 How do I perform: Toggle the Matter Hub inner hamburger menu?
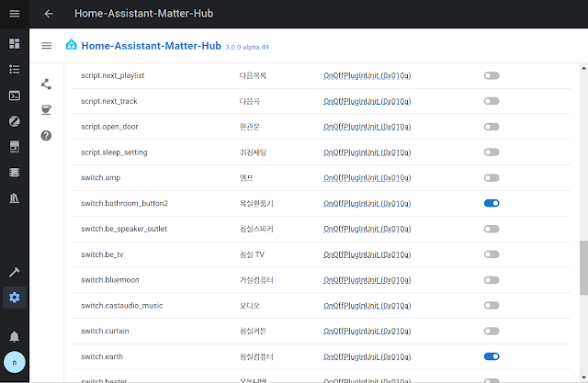click(47, 46)
